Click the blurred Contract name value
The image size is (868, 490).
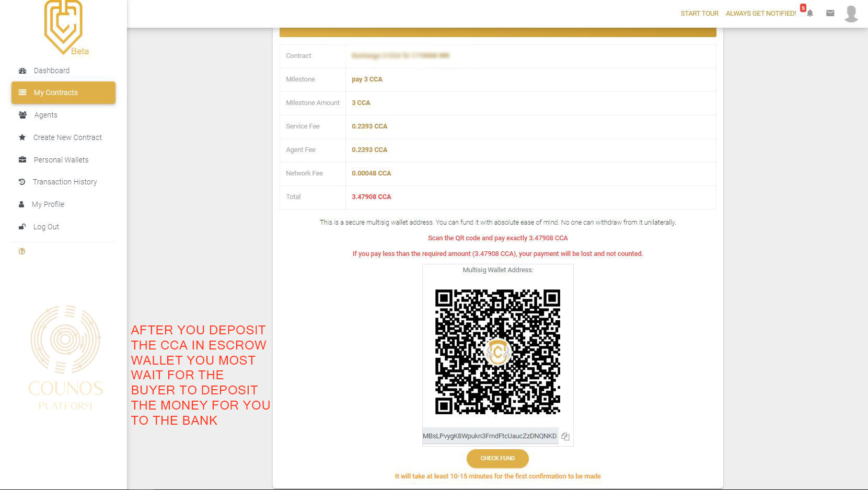[x=400, y=55]
